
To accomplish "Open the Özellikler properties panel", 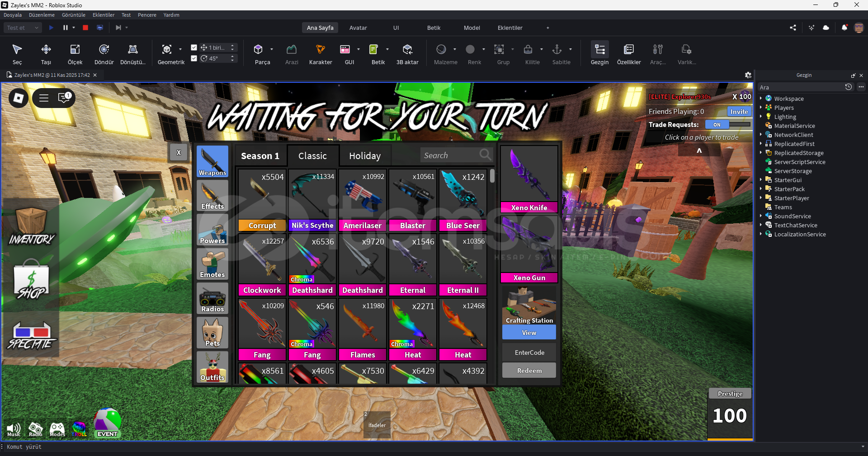I will [x=629, y=54].
